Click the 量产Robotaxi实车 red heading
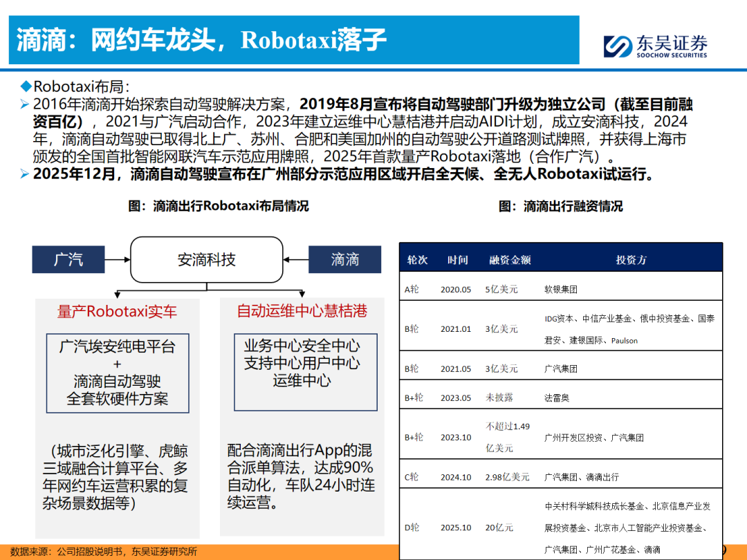The height and width of the screenshot is (560, 747). (x=117, y=311)
